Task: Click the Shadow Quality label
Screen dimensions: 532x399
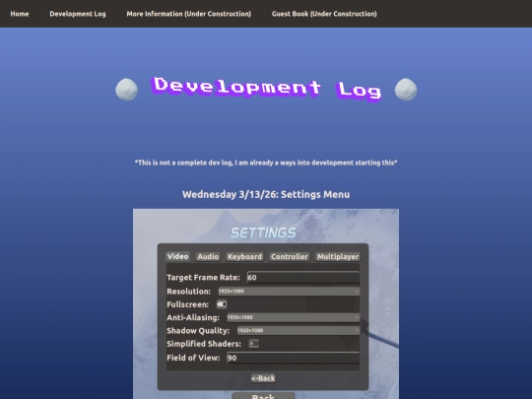Action: pyautogui.click(x=198, y=330)
